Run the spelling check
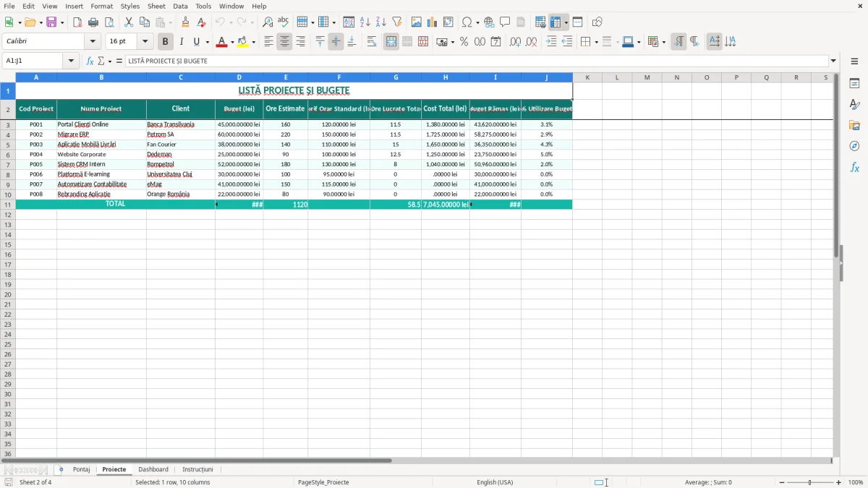 pos(284,22)
